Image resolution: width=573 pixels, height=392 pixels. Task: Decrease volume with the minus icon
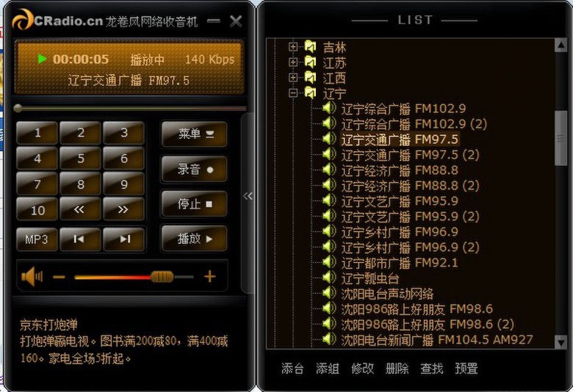[59, 277]
